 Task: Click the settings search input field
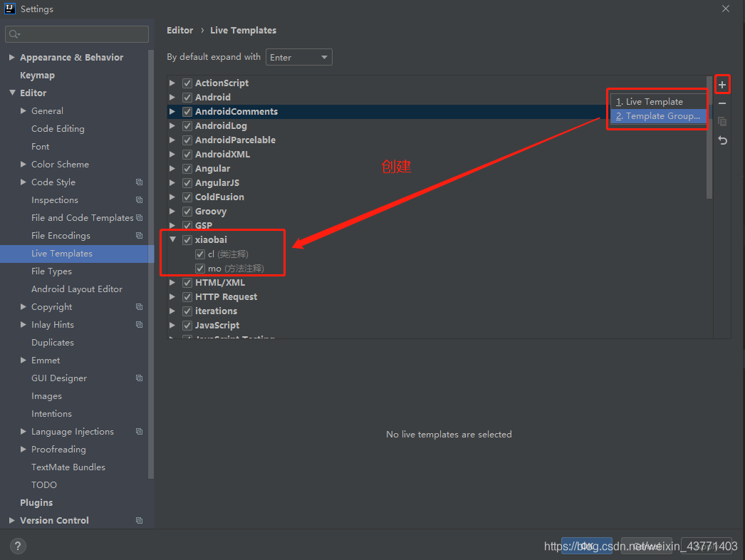pos(77,34)
